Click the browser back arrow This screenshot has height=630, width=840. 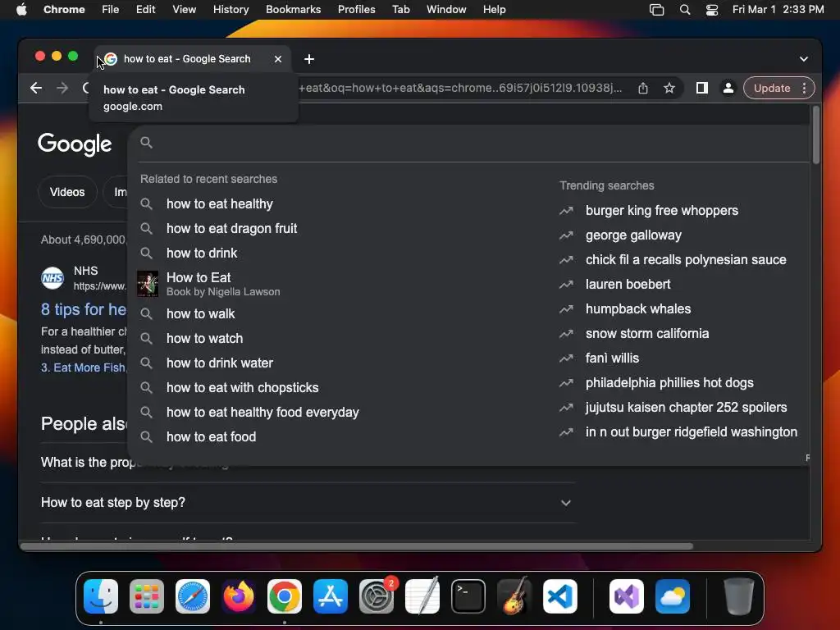tap(36, 88)
